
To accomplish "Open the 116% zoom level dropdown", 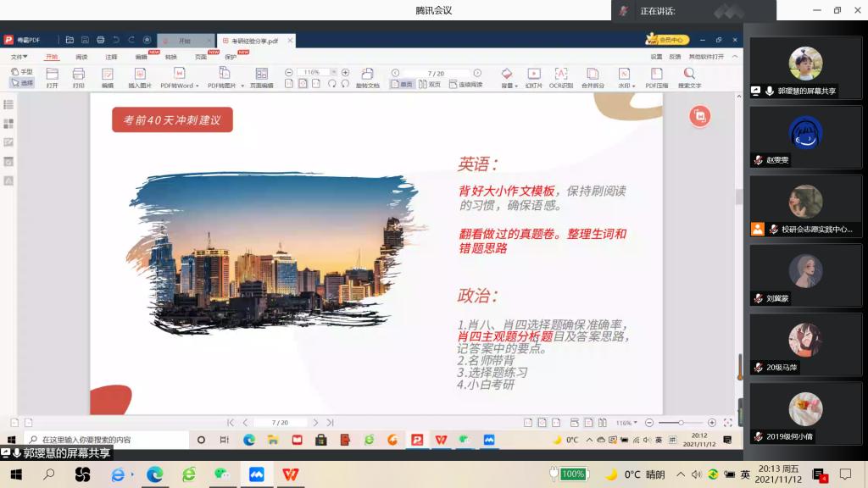I will [332, 73].
